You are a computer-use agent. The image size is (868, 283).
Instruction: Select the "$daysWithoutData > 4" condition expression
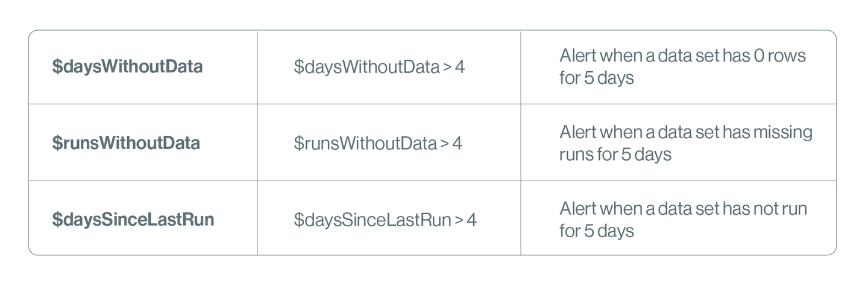click(x=379, y=67)
